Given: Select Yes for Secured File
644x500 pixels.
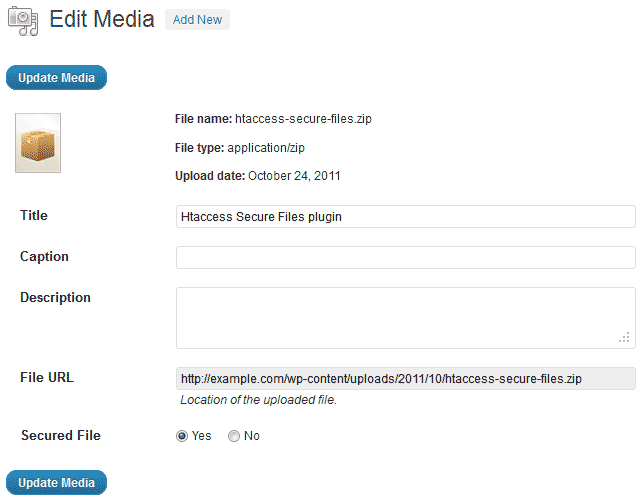Looking at the screenshot, I should point(182,436).
